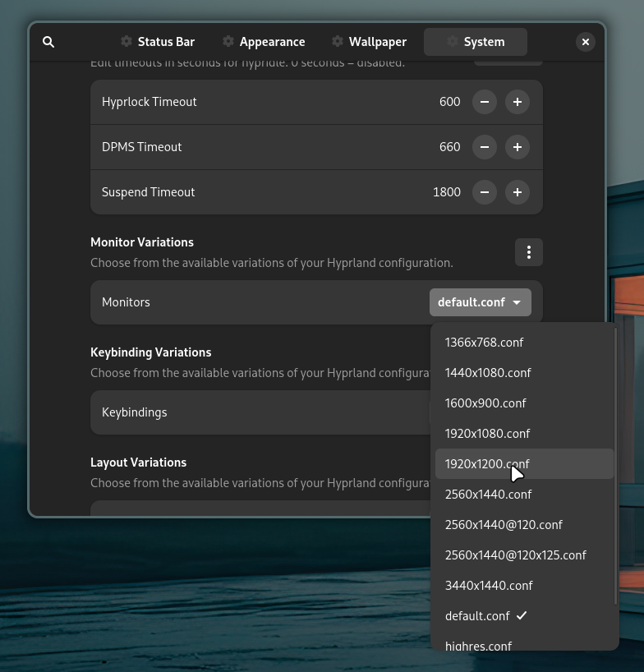Decrease Hyprlock Timeout with minus button
Screen dimensions: 644x672
pos(485,102)
